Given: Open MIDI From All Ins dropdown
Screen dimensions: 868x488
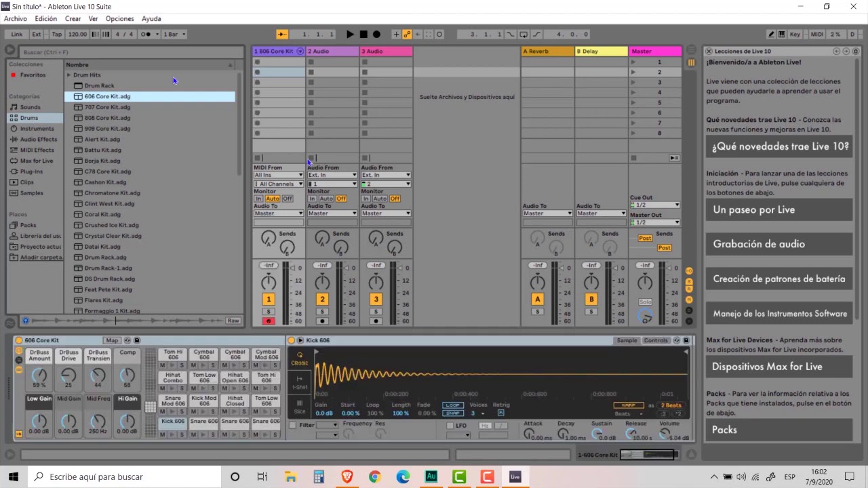Looking at the screenshot, I should tap(279, 175).
